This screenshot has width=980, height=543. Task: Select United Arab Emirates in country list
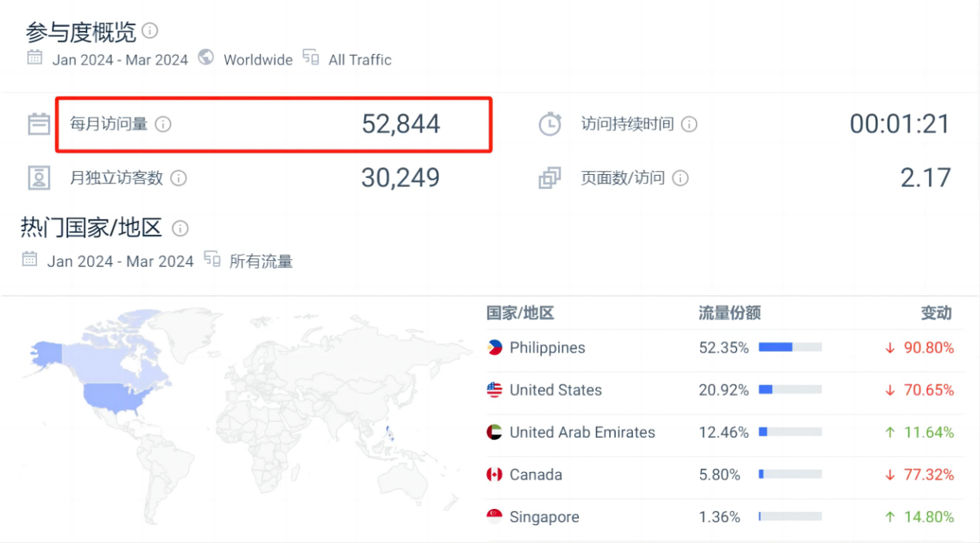point(581,432)
